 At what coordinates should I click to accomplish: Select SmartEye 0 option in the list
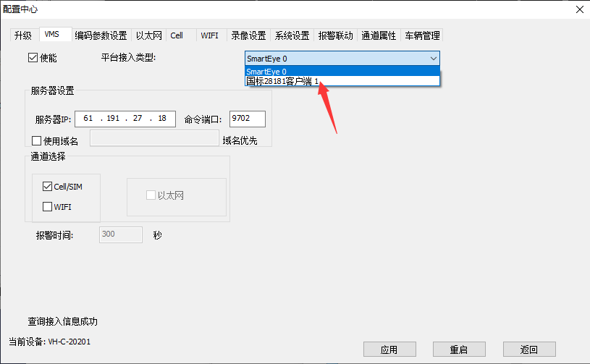click(x=266, y=71)
